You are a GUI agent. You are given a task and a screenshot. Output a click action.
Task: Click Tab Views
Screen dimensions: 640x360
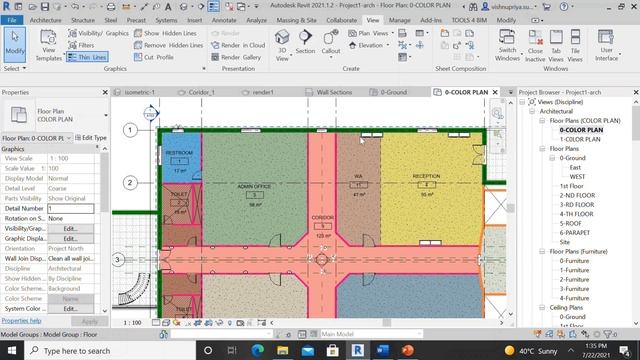click(556, 46)
